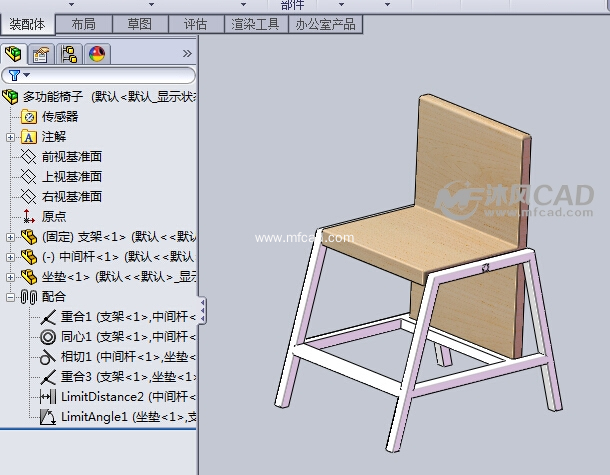This screenshot has height=475, width=610.
Task: Click the 原点 origin icon
Action: [x=28, y=216]
